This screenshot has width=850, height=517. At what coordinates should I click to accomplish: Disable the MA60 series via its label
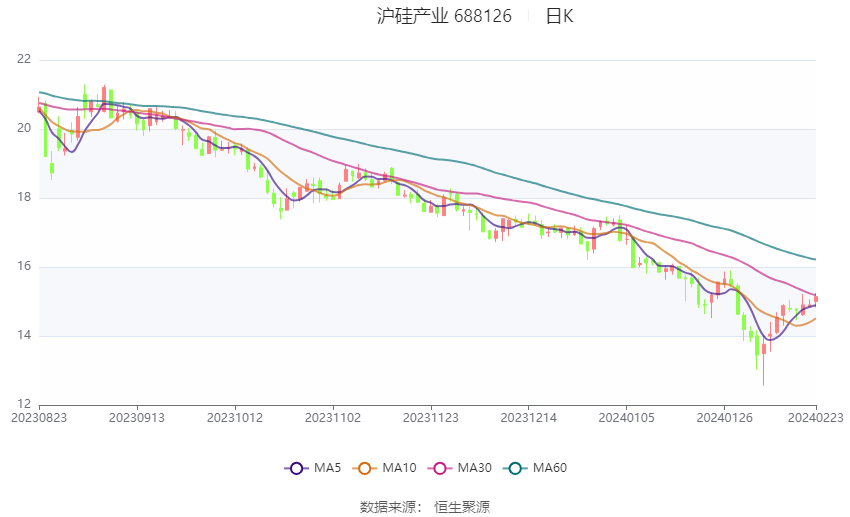pos(550,467)
